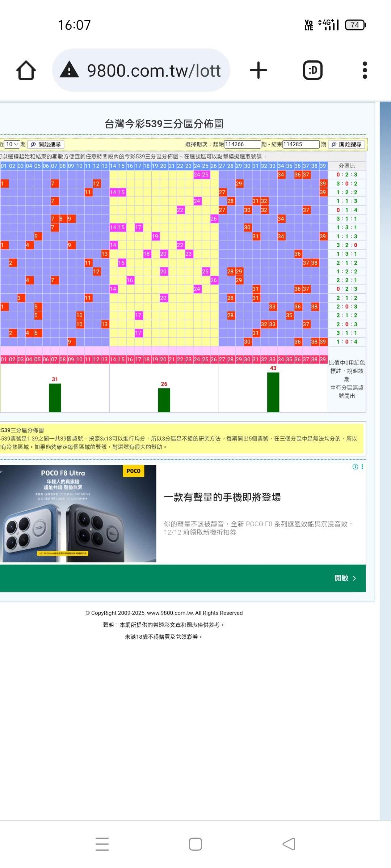Screen dimensions: 391x868
Task: Select drawn number 19 in the yellow zone
Action: [x=155, y=237]
